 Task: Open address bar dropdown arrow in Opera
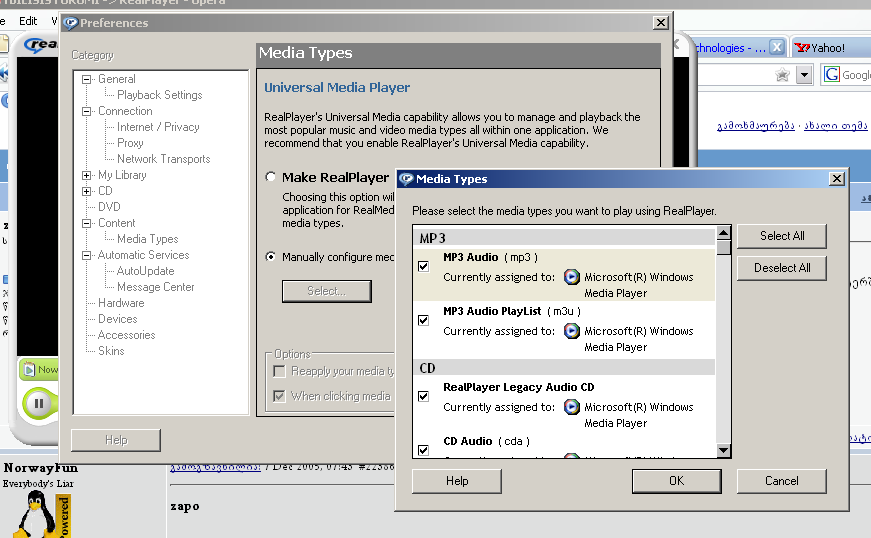click(x=804, y=74)
